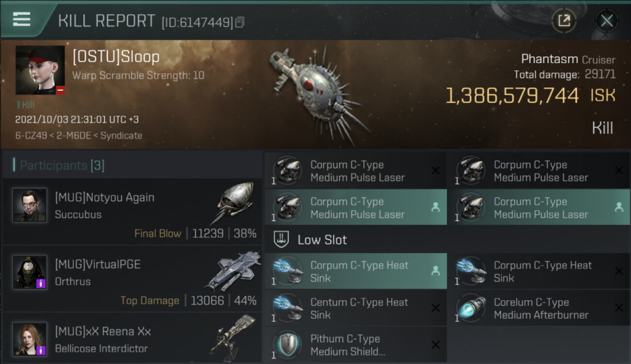Open Sloop's character portrait

[x=40, y=70]
